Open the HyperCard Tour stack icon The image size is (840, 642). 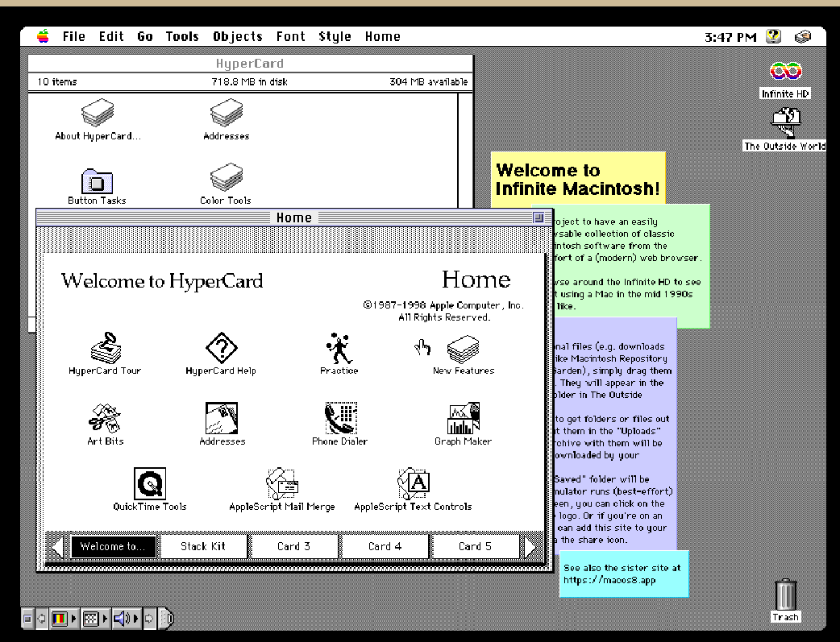(106, 347)
